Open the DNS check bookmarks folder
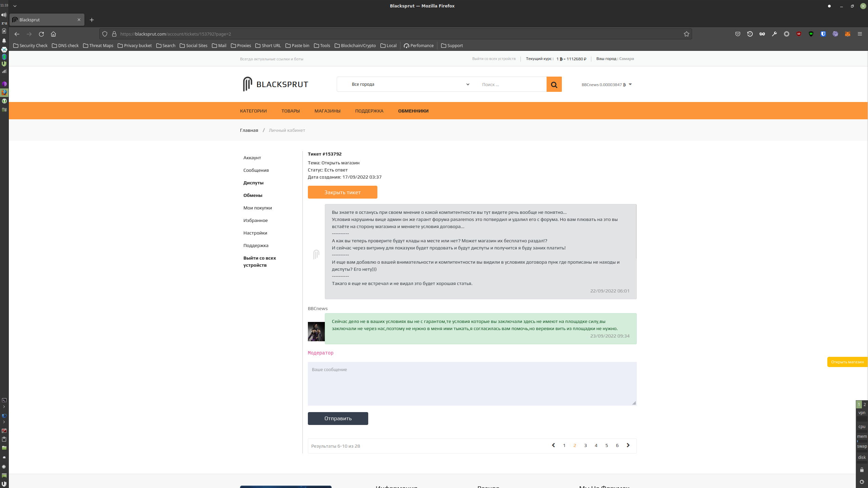The width and height of the screenshot is (868, 488). [65, 45]
